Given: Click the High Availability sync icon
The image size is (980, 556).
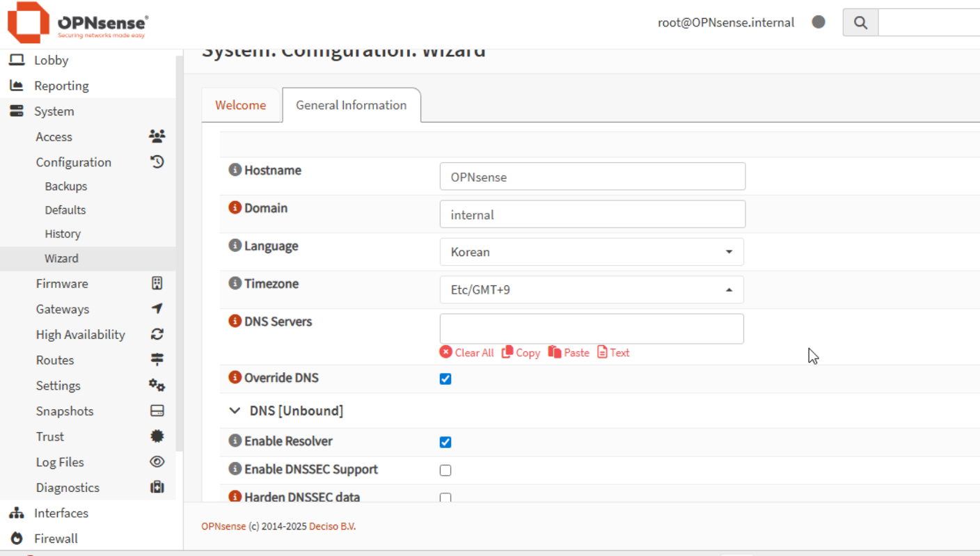Looking at the screenshot, I should pyautogui.click(x=157, y=334).
